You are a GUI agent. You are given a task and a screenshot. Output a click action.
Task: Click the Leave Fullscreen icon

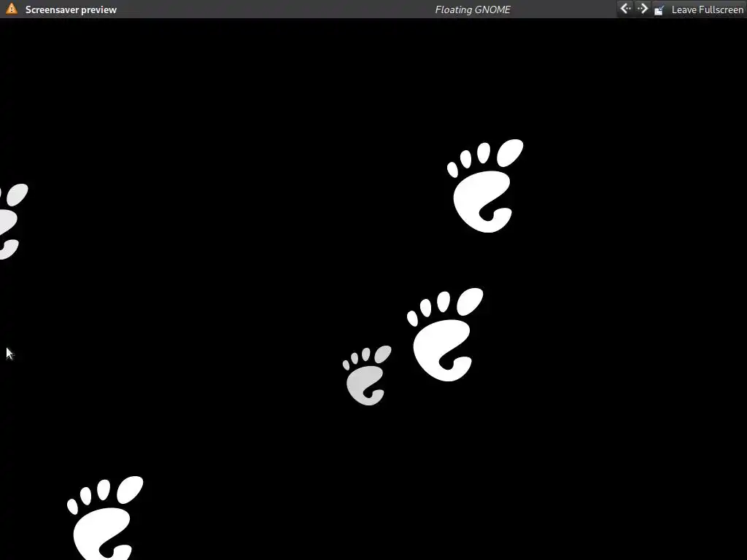[659, 9]
